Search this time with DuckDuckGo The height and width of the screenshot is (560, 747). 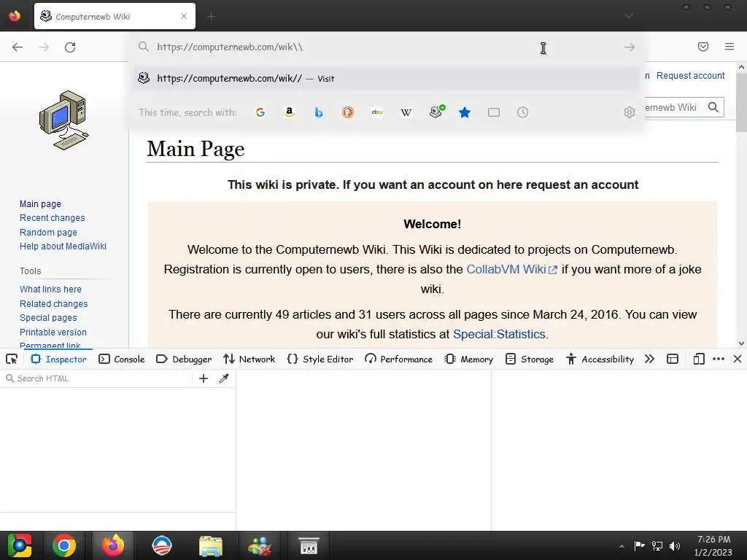348,112
